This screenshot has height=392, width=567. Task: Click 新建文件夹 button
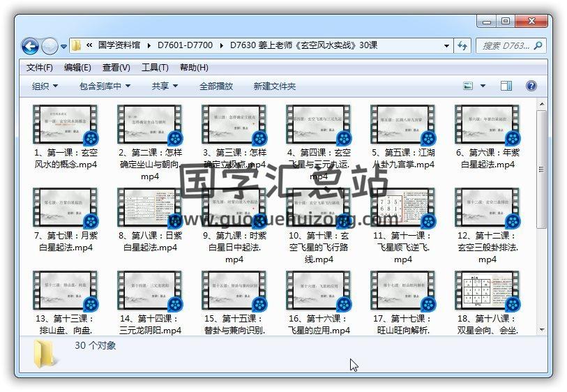[275, 86]
